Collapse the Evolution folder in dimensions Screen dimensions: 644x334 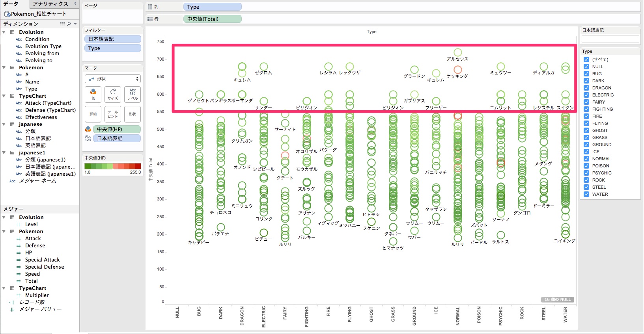[x=4, y=32]
